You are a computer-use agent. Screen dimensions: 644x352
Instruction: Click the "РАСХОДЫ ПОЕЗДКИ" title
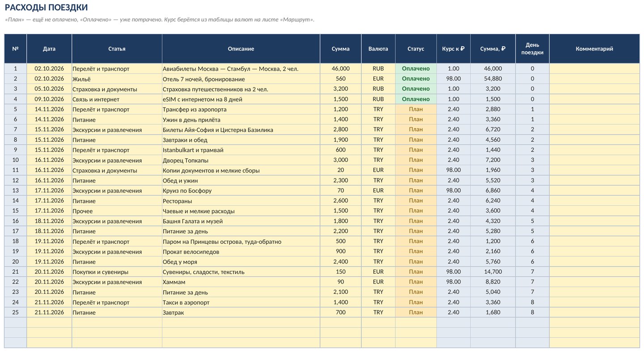pos(46,8)
